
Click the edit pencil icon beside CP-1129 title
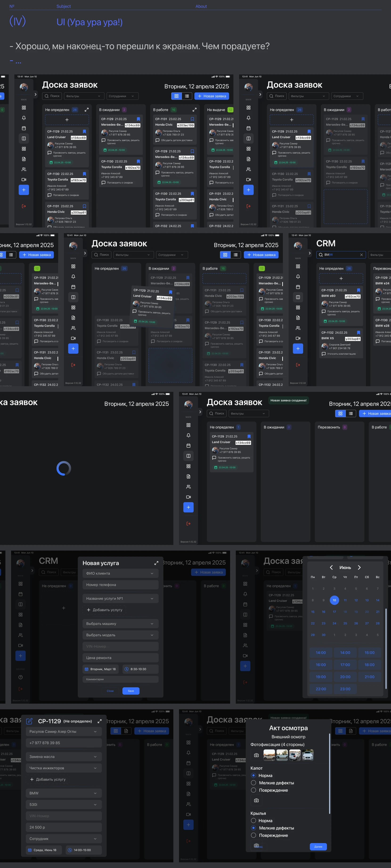[x=29, y=721]
